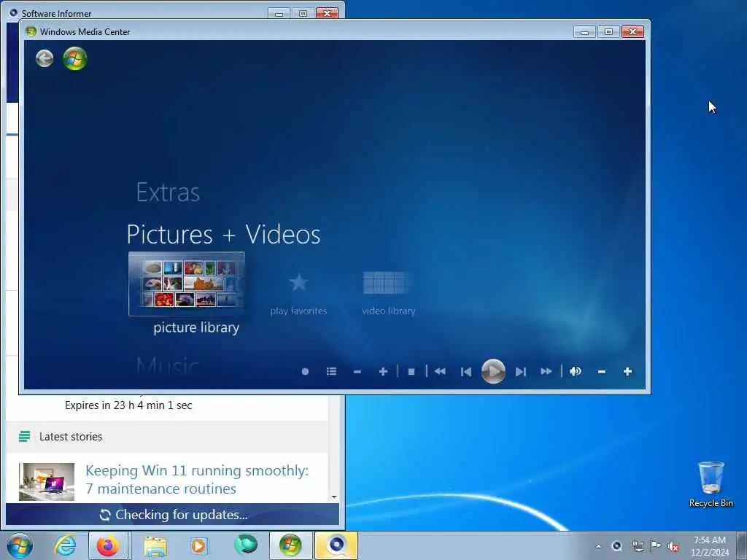Open Firefox from the taskbar
The height and width of the screenshot is (560, 747).
pyautogui.click(x=108, y=545)
